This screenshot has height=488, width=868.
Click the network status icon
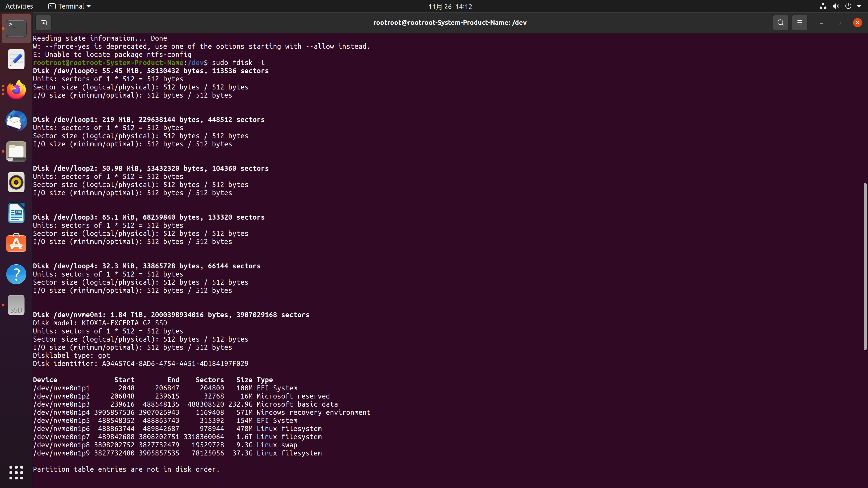coord(823,6)
